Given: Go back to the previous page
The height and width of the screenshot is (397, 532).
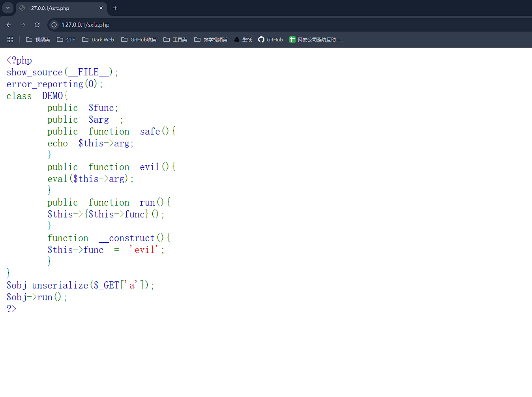Looking at the screenshot, I should (x=9, y=25).
